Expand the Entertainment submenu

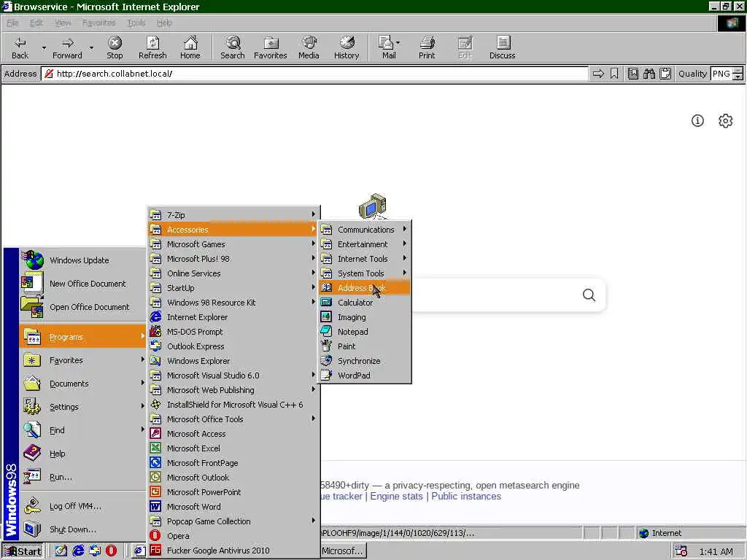click(365, 244)
